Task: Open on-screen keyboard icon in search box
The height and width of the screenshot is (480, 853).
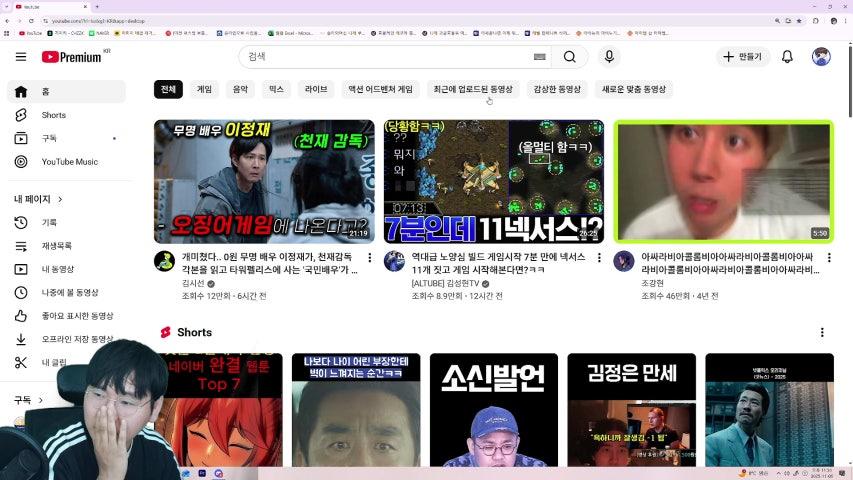Action: pyautogui.click(x=540, y=57)
